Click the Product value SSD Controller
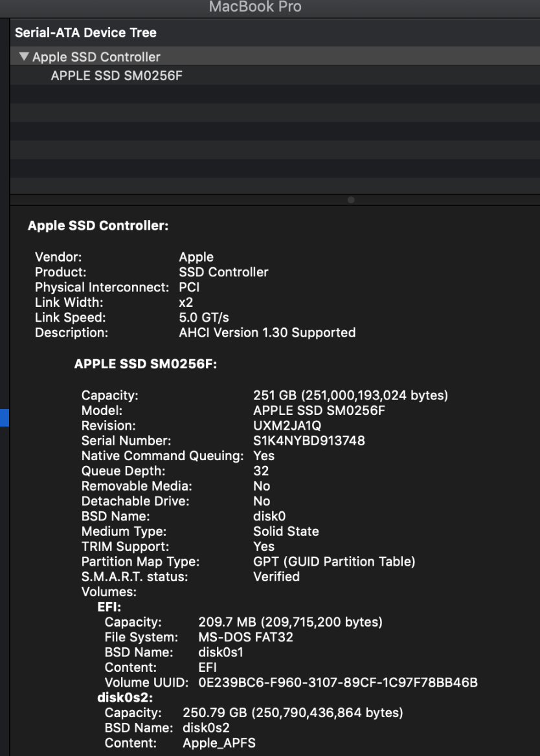 tap(224, 272)
